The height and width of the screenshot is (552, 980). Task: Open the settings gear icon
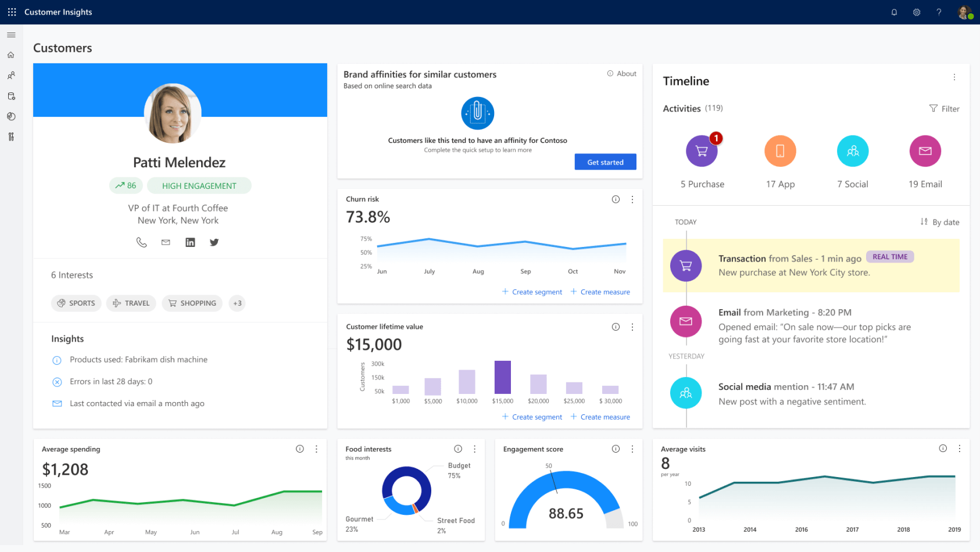[x=917, y=12]
